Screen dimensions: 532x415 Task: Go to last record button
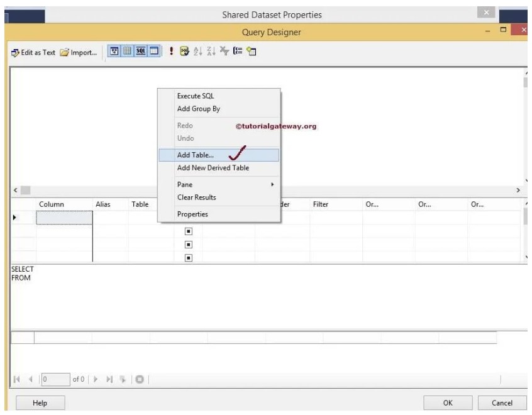click(x=109, y=379)
